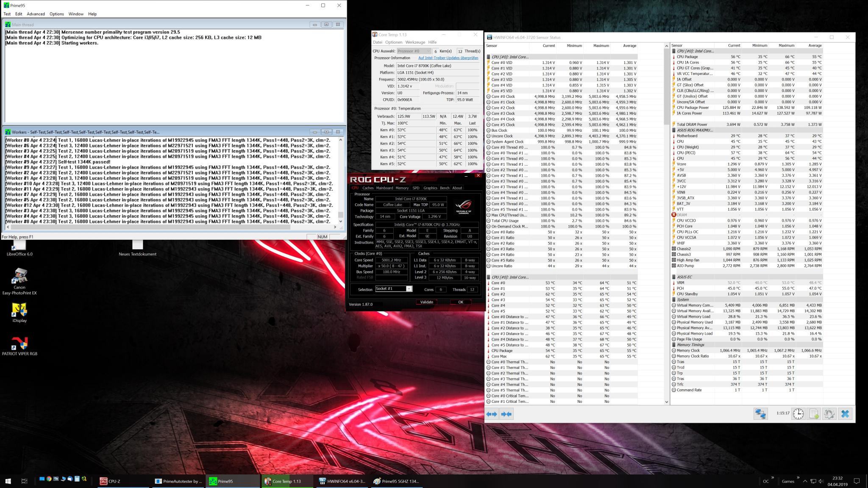
Task: Open CPU-Z Socket #1 selection dropdown
Action: coord(394,289)
